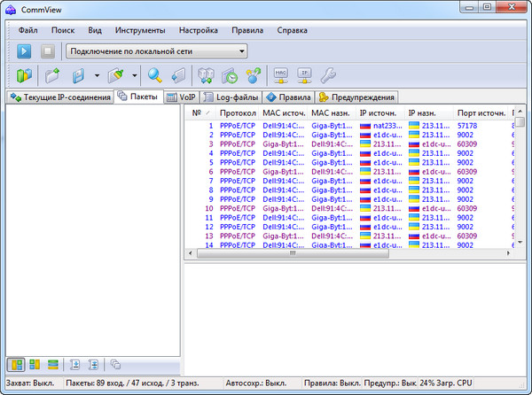The image size is (532, 395).
Task: Sort by the Протокол column header
Action: click(x=238, y=113)
